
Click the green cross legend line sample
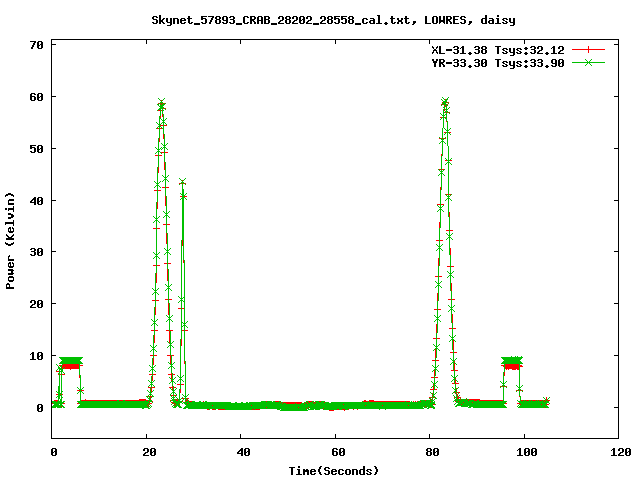(588, 62)
